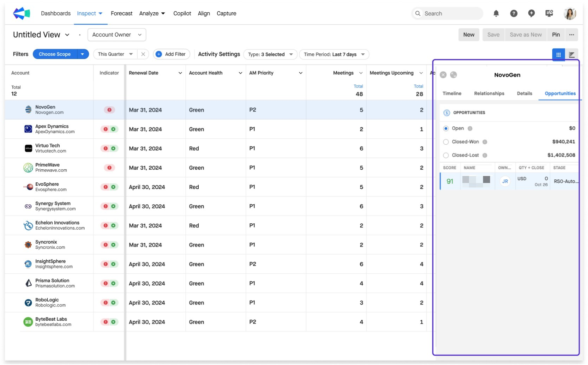Select the Open opportunities radio button
The width and height of the screenshot is (588, 365).
click(x=446, y=129)
